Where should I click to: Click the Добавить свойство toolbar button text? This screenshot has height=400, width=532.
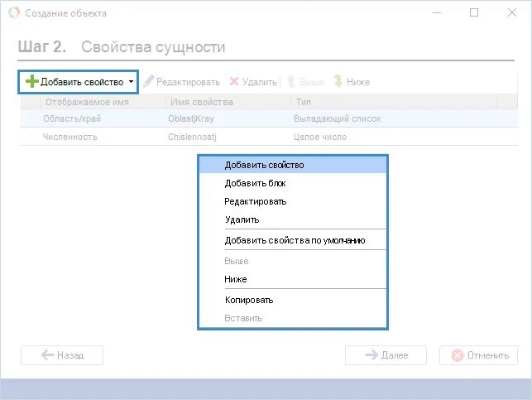tap(82, 82)
